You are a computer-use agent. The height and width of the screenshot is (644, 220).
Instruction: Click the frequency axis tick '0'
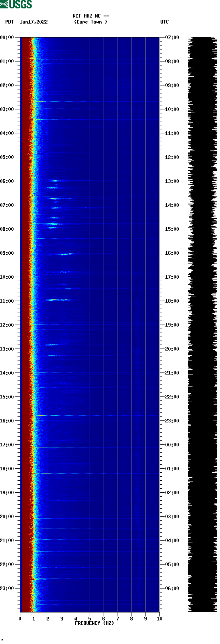[x=20, y=619]
